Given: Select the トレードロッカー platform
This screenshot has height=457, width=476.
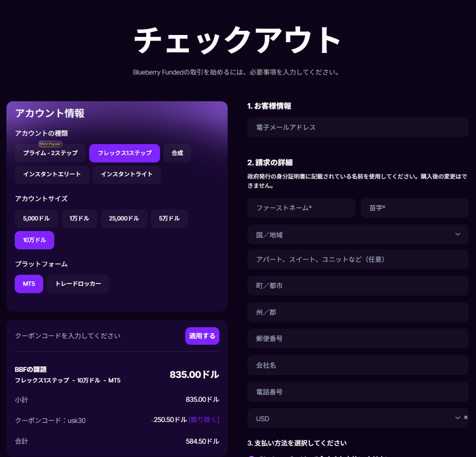Looking at the screenshot, I should pos(78,284).
